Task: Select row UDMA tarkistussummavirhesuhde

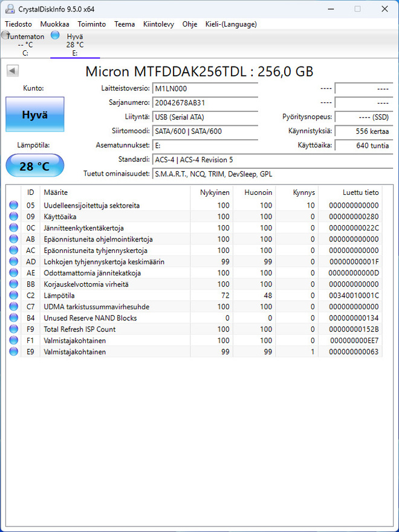Action: pyautogui.click(x=194, y=306)
